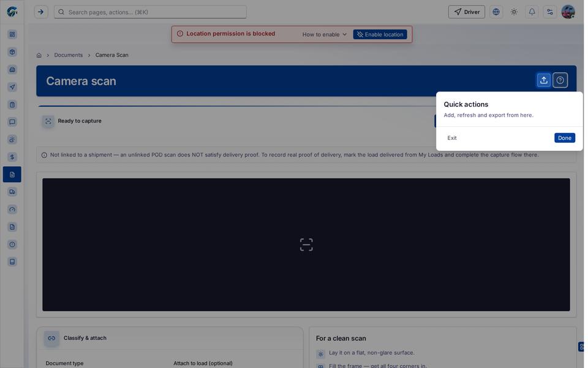This screenshot has height=368, width=588.
Task: Expand the How to enable dropdown
Action: pos(325,34)
